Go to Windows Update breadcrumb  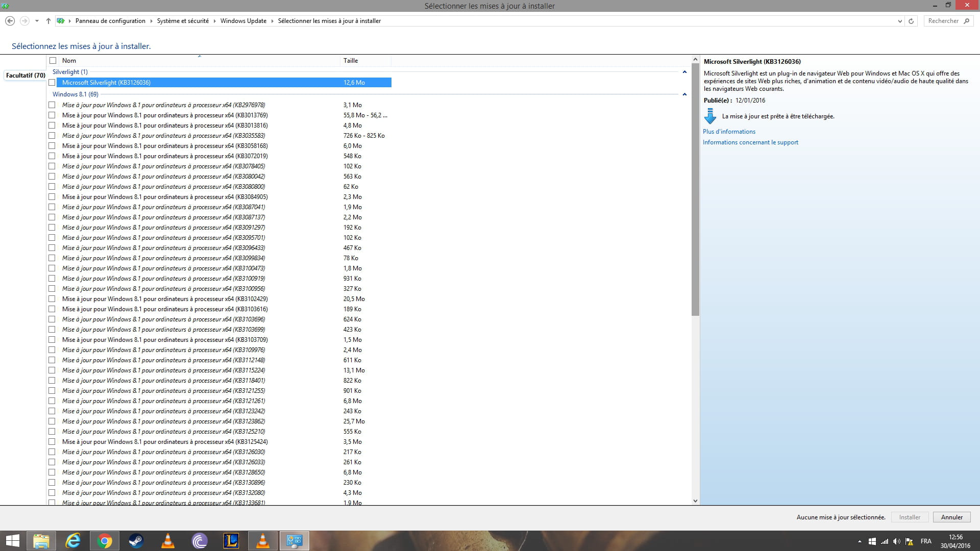point(243,21)
